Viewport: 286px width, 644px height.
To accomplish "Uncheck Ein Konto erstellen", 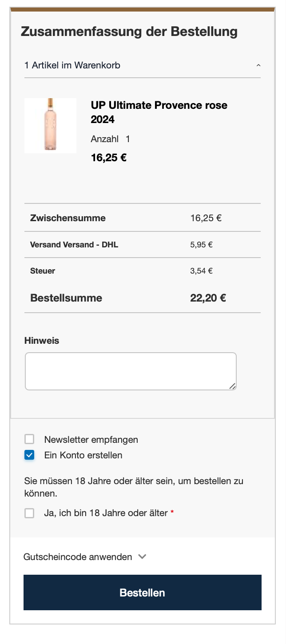I will [x=29, y=455].
